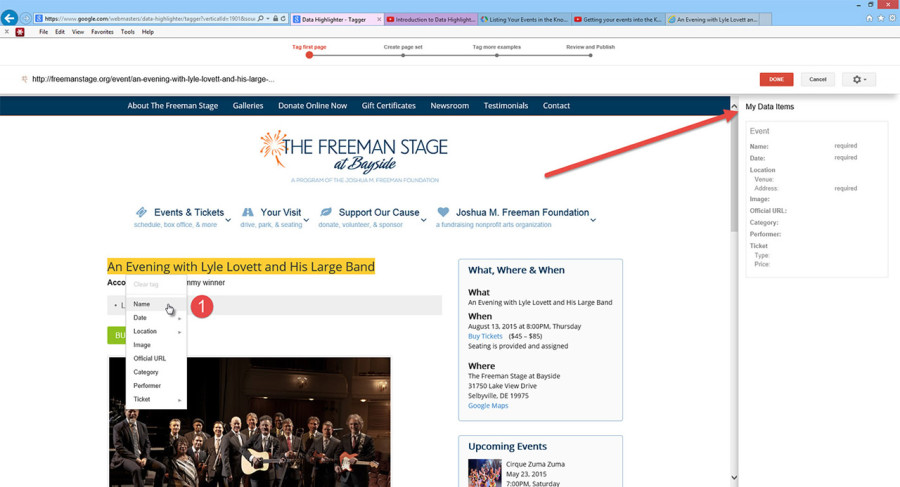This screenshot has height=487, width=900.
Task: Switch to An Evening with Lyle Lovett tab
Action: click(712, 20)
